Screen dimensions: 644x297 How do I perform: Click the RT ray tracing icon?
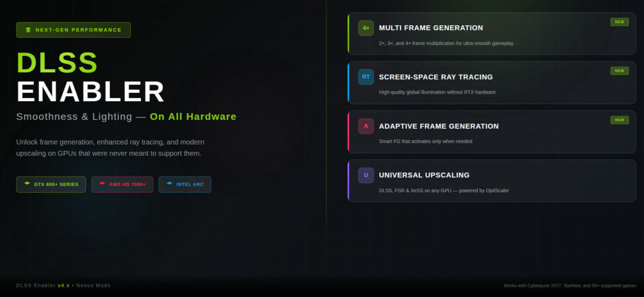[366, 77]
